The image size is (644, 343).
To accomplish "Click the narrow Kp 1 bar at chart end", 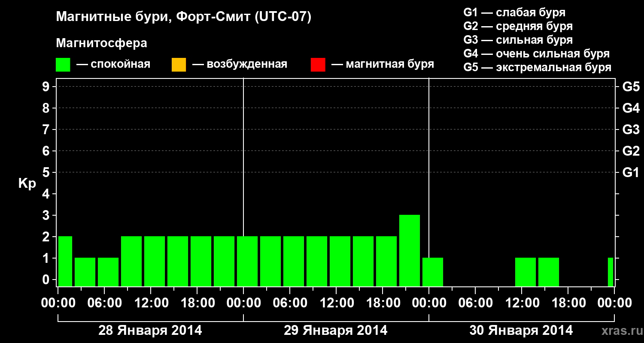I will [x=611, y=272].
